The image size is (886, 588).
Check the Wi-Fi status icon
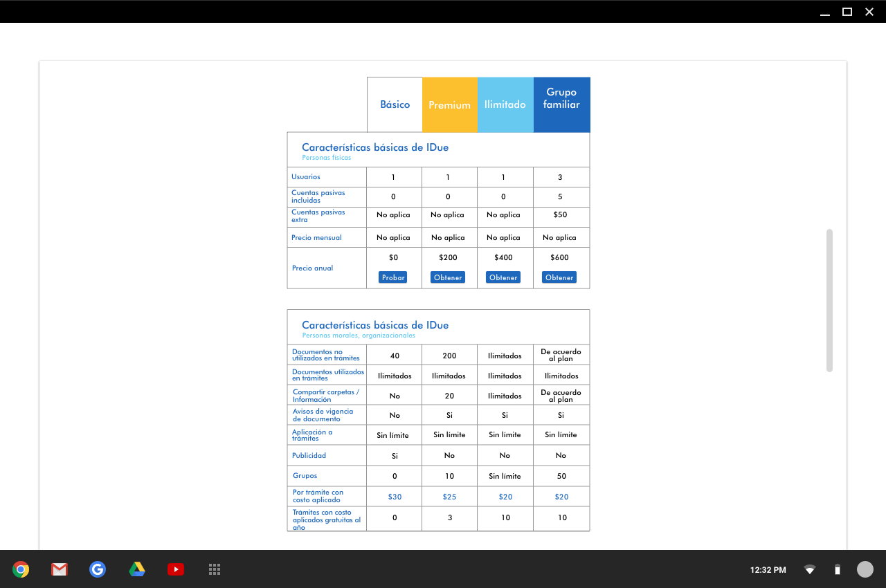pyautogui.click(x=809, y=570)
